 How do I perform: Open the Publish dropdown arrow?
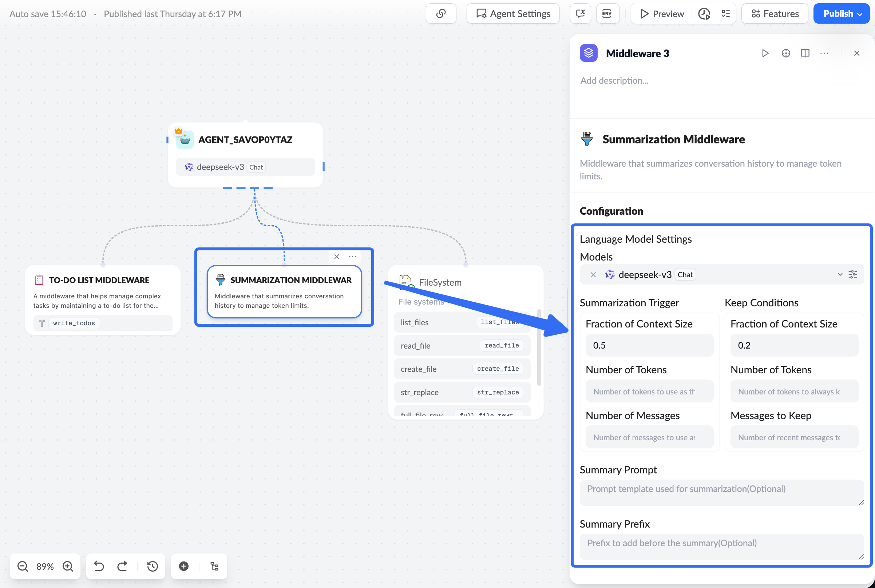click(860, 13)
